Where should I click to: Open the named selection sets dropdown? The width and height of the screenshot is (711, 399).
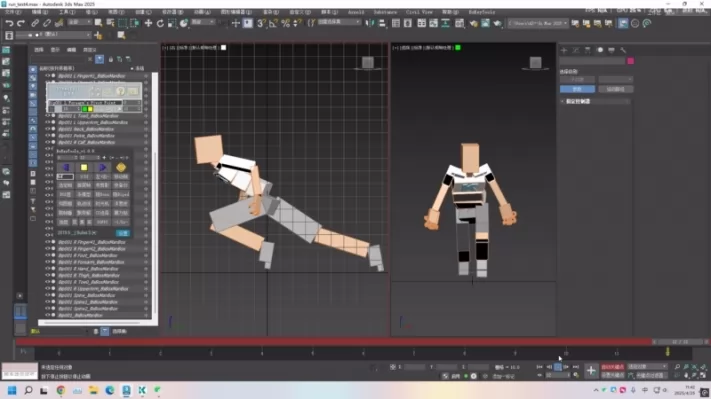pyautogui.click(x=339, y=22)
